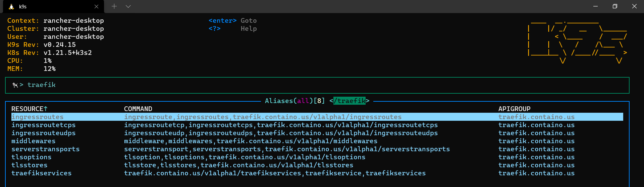Click the k9s dog prompt icon
The width and height of the screenshot is (644, 187).
15,85
